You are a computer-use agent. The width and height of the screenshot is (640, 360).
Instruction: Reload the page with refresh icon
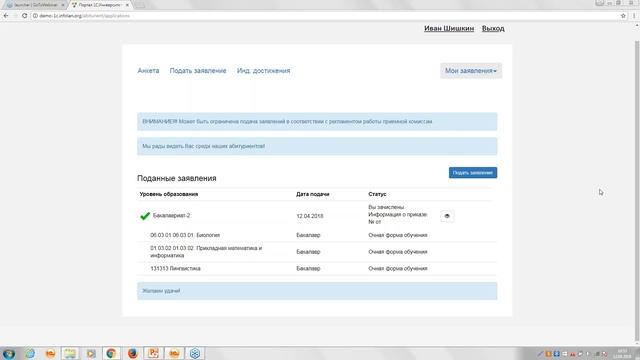click(x=24, y=16)
